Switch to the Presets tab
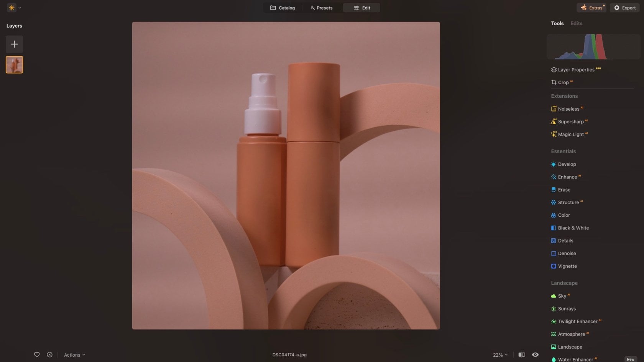This screenshot has width=644, height=362. point(321,8)
